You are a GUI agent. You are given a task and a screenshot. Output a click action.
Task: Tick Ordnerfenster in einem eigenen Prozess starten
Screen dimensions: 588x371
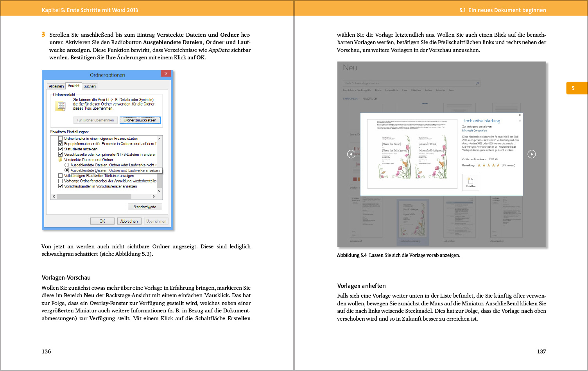[61, 138]
